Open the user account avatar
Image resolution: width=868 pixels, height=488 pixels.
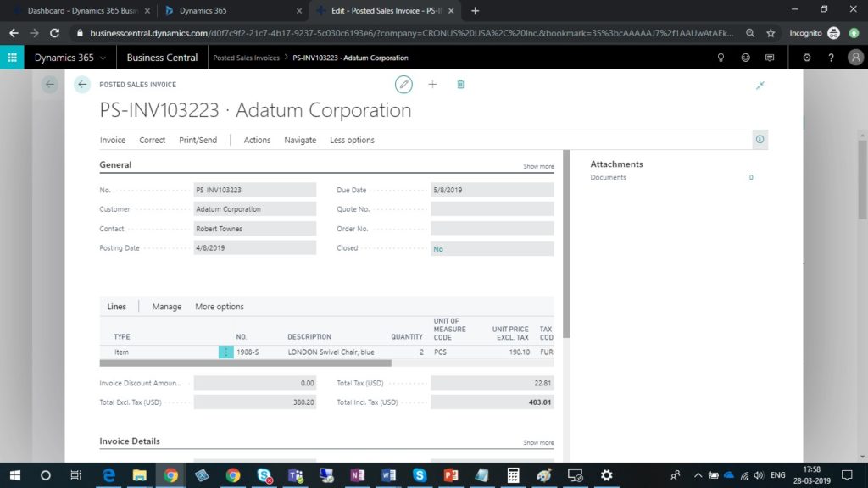point(856,58)
